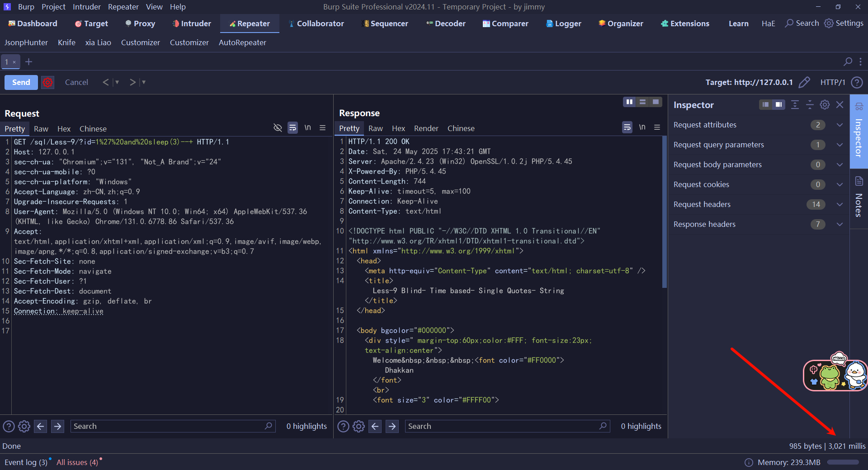Open the AutoRepeater extension tab
This screenshot has width=868, height=470.
[x=242, y=42]
